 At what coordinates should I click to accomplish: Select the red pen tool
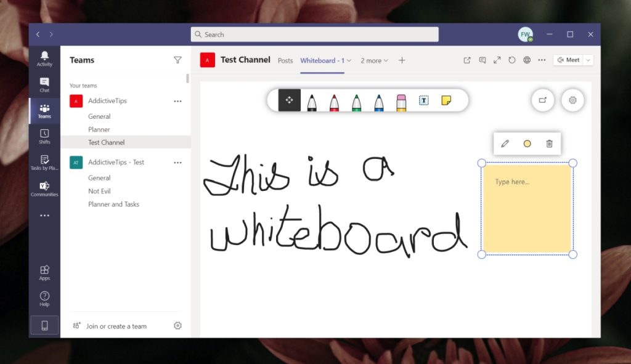(334, 101)
